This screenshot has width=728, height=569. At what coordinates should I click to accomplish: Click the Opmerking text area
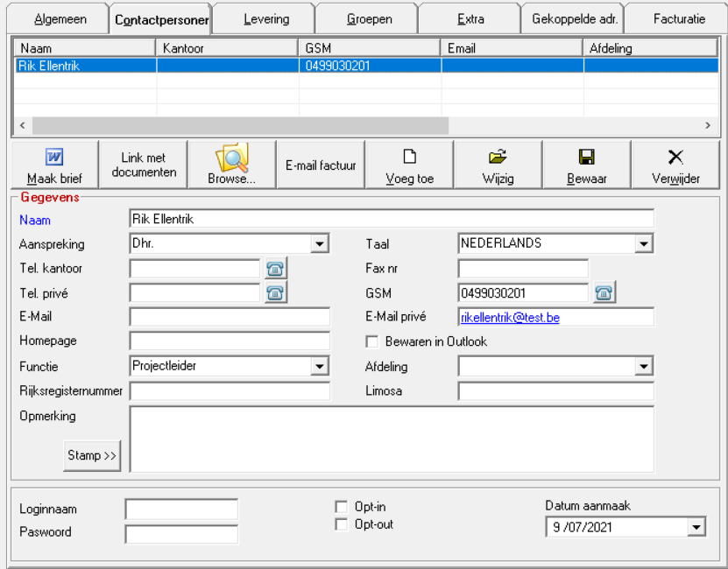coord(392,439)
